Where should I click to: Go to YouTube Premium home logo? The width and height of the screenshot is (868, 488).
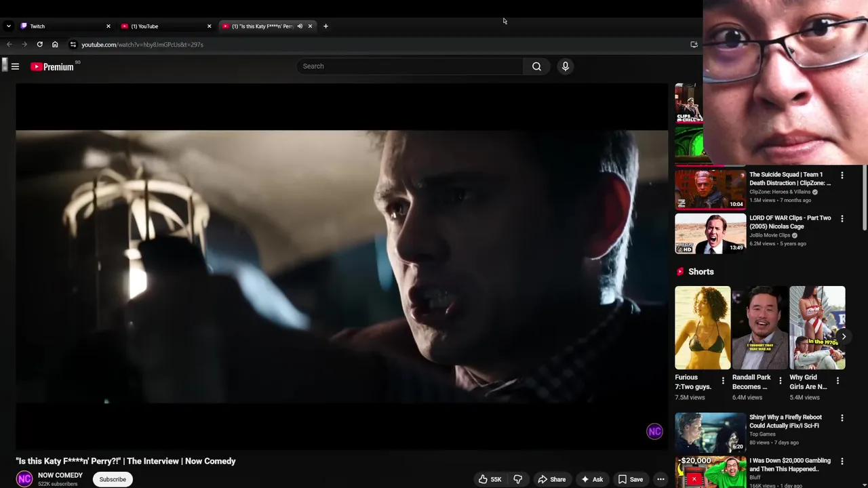click(x=52, y=66)
